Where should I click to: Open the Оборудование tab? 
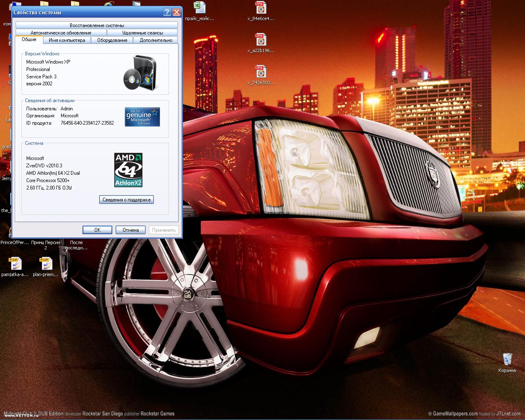point(112,40)
